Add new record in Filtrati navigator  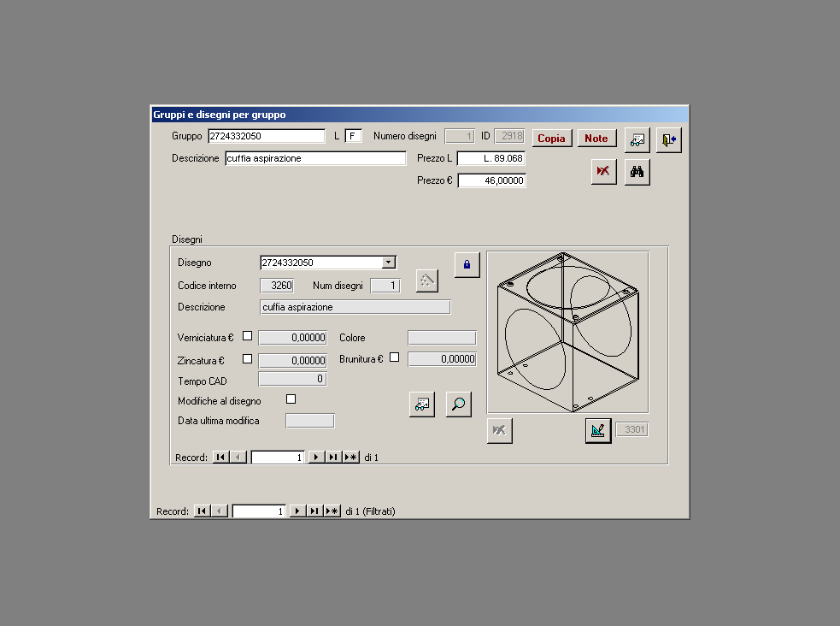tap(332, 511)
